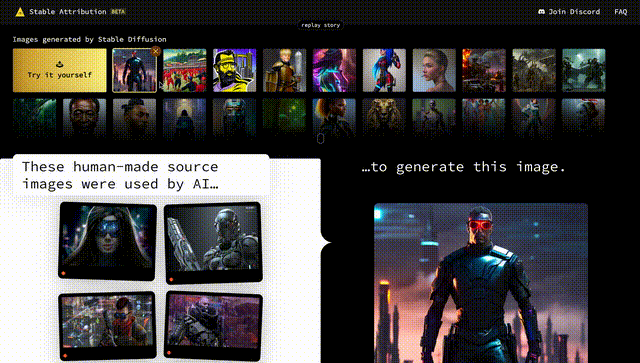This screenshot has width=640, height=363.
Task: Click the BETA badge
Action: click(x=118, y=12)
